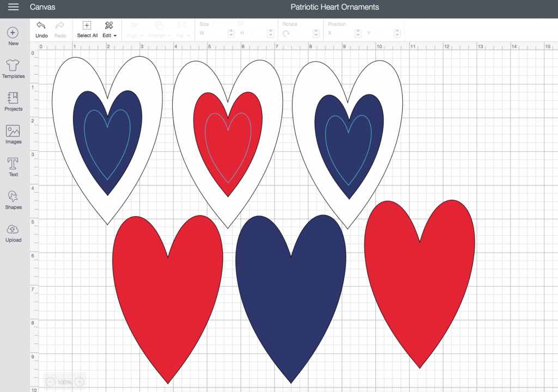The image size is (558, 392).
Task: Open the Projects panel
Action: (13, 102)
